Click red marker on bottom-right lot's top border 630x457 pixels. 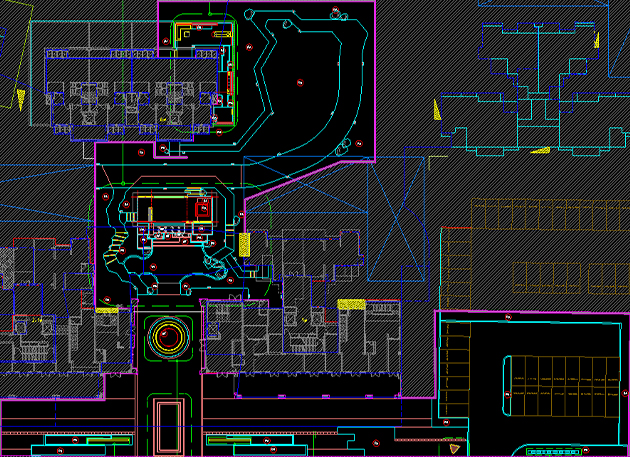(x=508, y=316)
